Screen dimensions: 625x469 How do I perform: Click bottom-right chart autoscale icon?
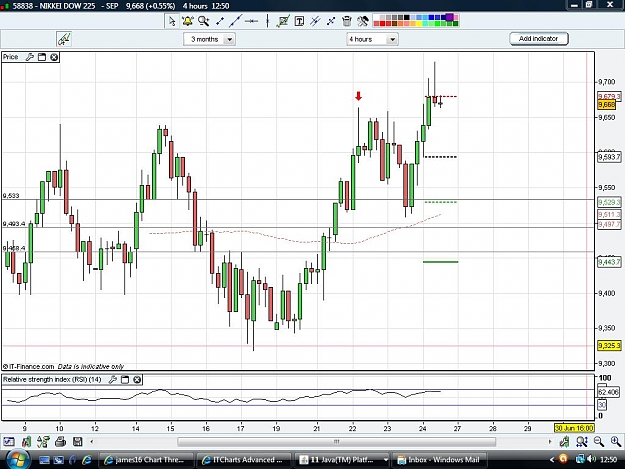tap(564, 441)
